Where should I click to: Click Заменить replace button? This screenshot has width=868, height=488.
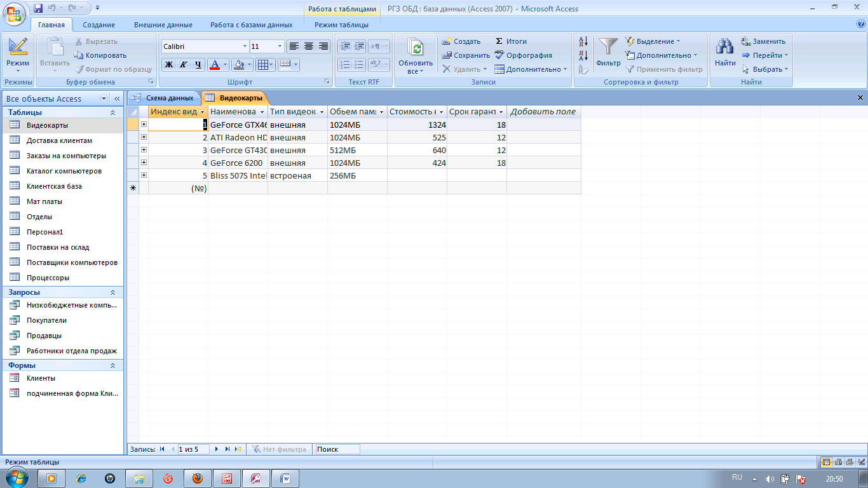[763, 41]
